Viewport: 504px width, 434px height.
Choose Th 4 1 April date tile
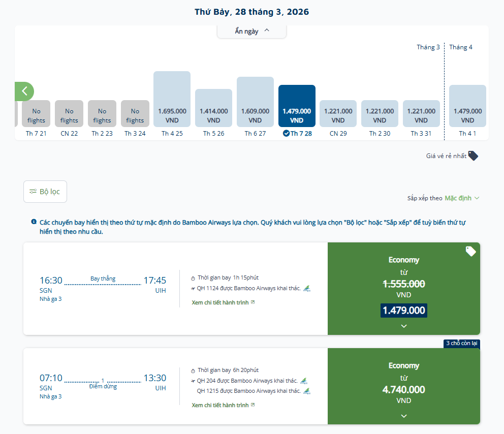(x=467, y=106)
